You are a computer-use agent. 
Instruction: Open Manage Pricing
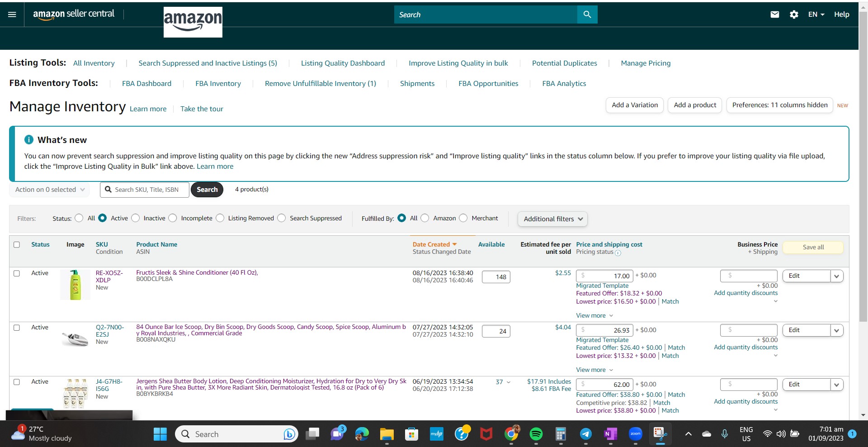(x=646, y=63)
